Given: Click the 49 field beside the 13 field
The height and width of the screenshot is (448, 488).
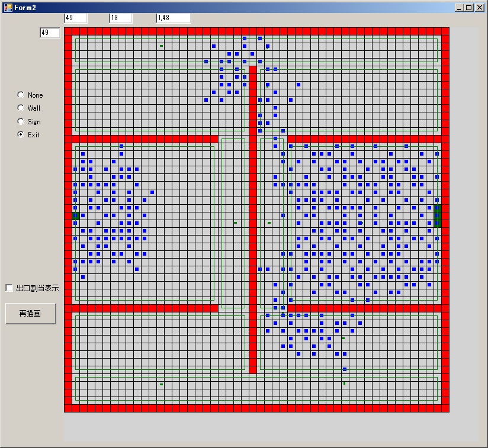Looking at the screenshot, I should click(75, 18).
